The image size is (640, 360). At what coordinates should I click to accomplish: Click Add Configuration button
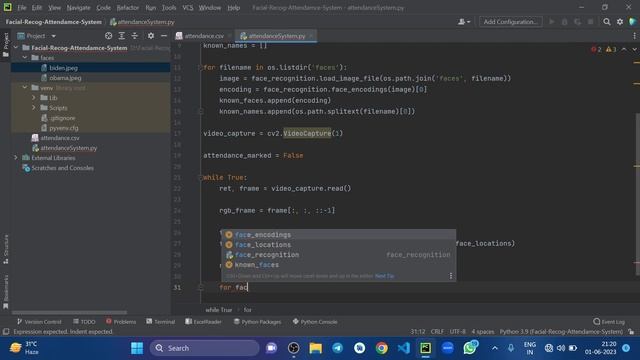510,22
